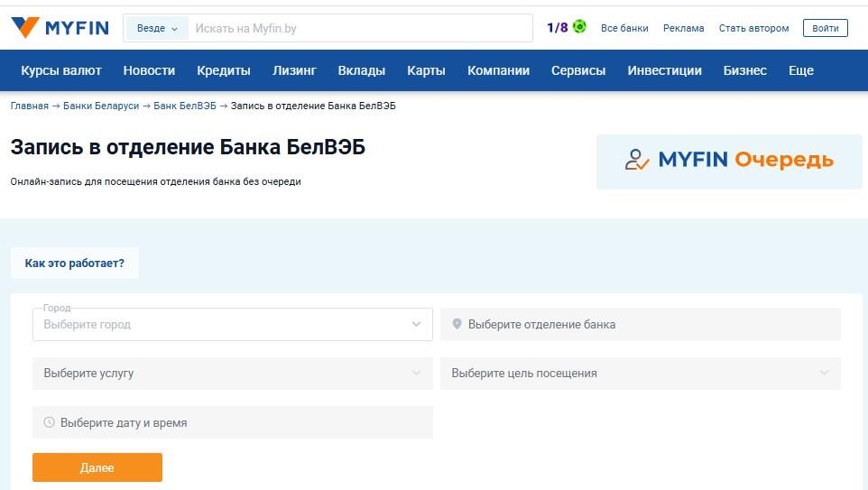Open the Еще menu item
Viewport: 868px width, 490px height.
pyautogui.click(x=800, y=70)
